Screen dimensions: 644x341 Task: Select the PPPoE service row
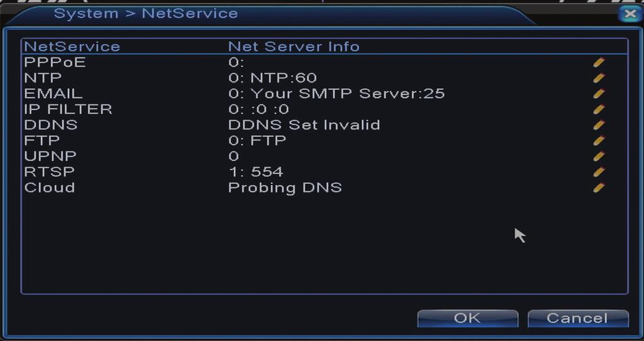pyautogui.click(x=325, y=62)
